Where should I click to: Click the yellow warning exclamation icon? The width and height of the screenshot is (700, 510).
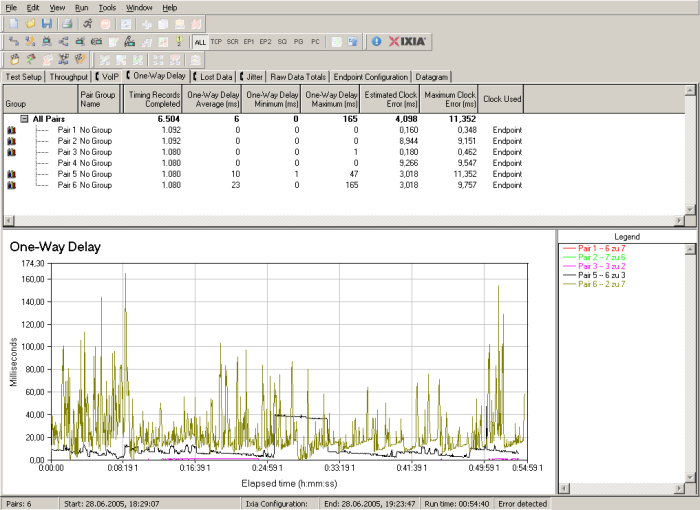coord(179,41)
